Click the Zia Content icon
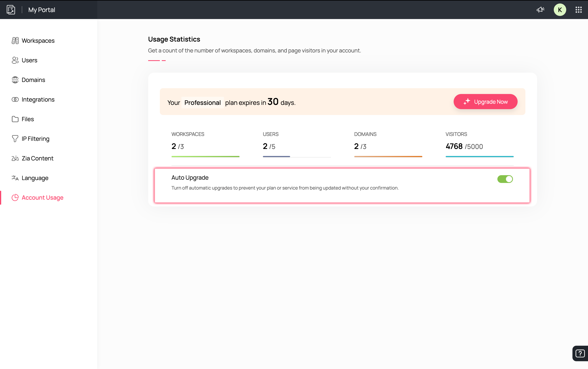The width and height of the screenshot is (588, 369). [15, 158]
